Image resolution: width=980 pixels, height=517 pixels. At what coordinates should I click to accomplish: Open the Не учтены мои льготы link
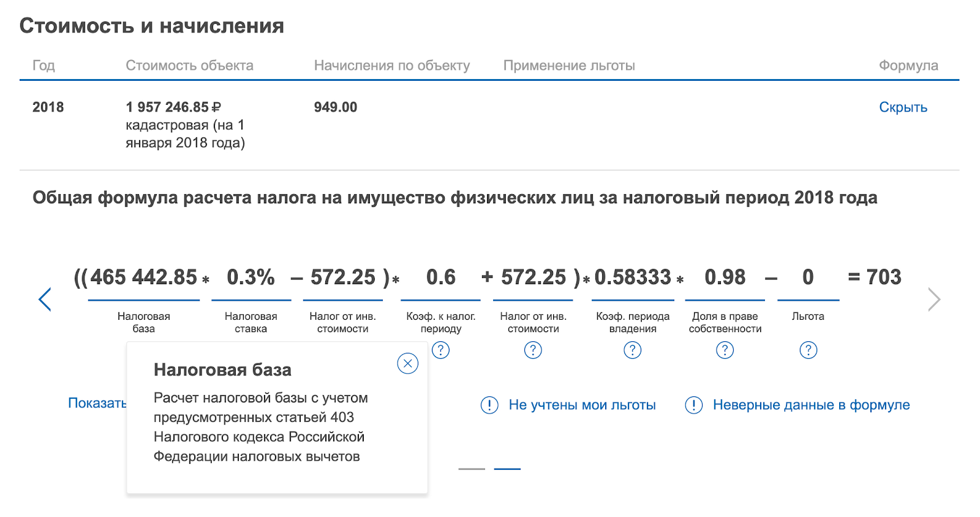582,405
